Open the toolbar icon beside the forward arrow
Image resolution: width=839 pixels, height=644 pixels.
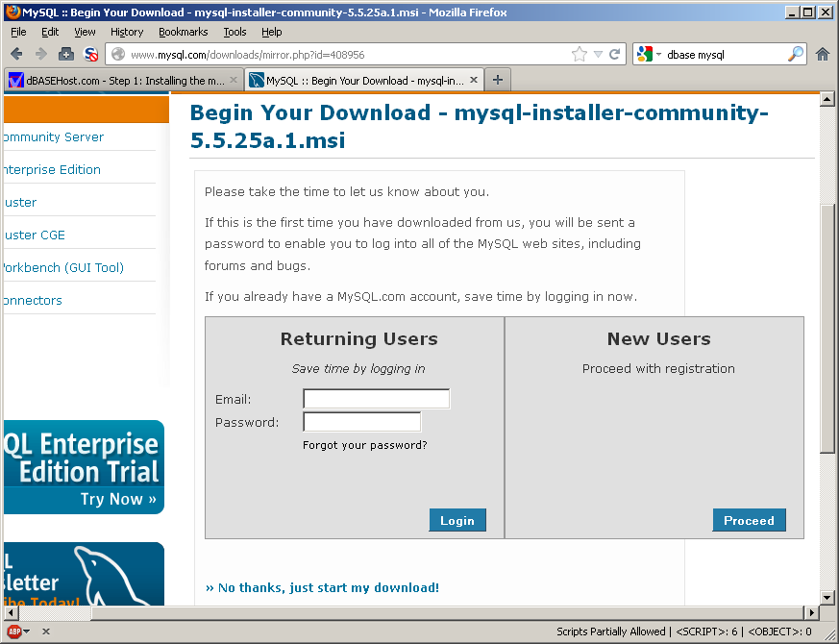tap(66, 54)
